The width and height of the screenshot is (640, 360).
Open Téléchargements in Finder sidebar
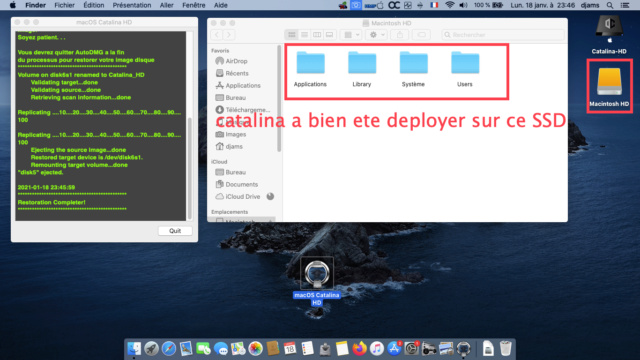pos(243,110)
